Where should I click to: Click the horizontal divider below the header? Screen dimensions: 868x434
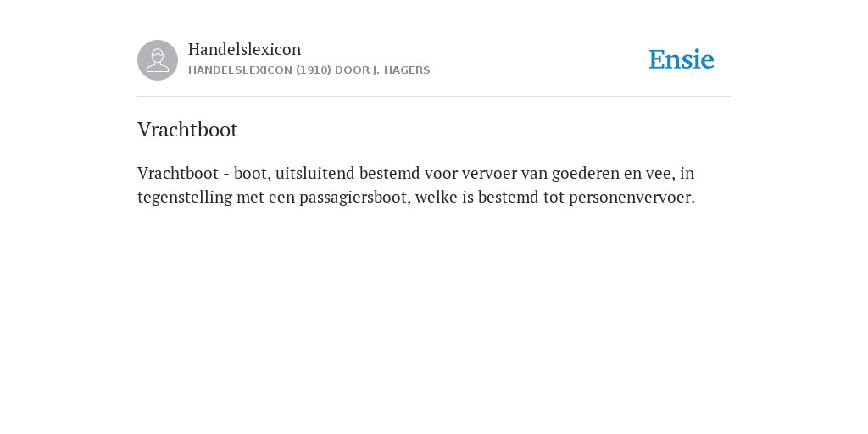434,97
